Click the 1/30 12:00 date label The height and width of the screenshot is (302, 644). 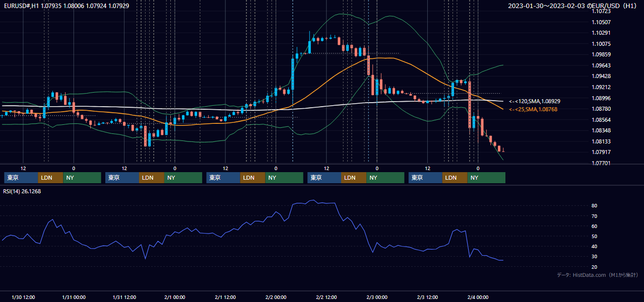tap(23, 297)
